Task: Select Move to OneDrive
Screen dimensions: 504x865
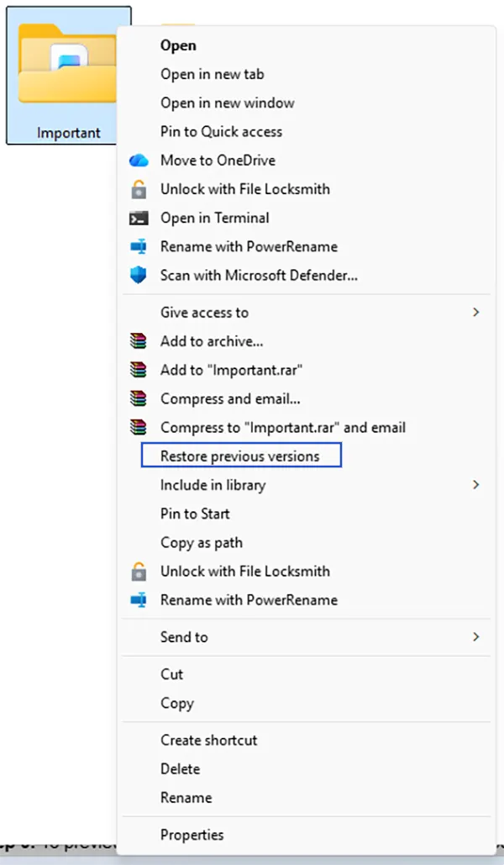Action: pyautogui.click(x=218, y=161)
